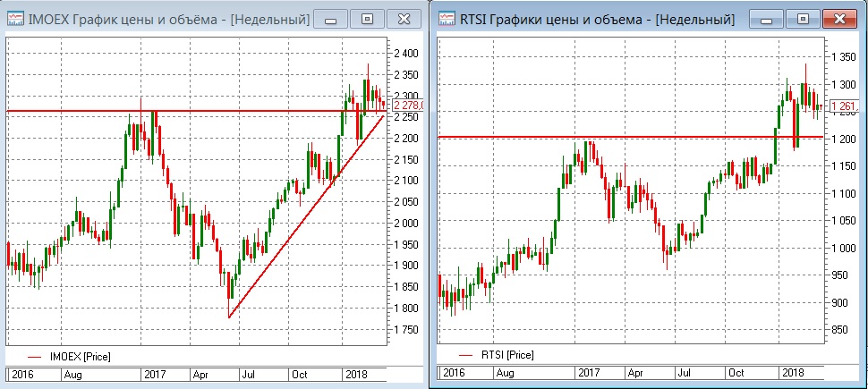868x389 pixels.
Task: Close the RTSI chart window
Action: pyautogui.click(x=838, y=18)
